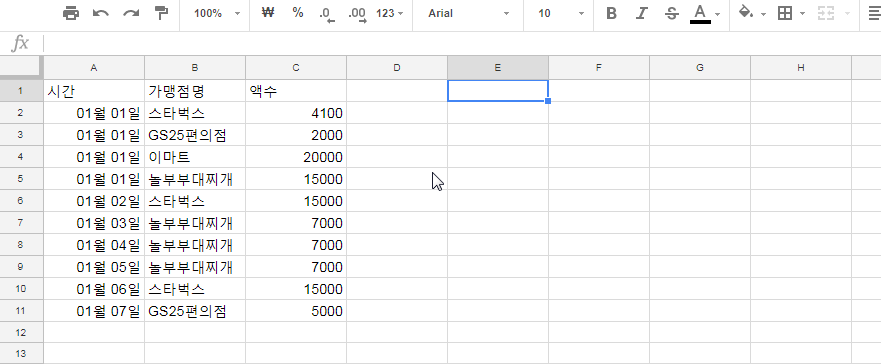
Task: Toggle strikethrough formatting
Action: pyautogui.click(x=671, y=13)
